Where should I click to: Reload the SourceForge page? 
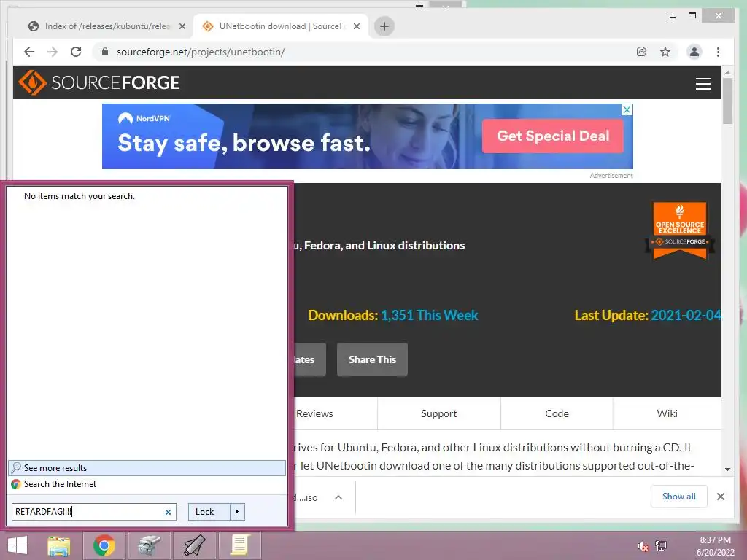[x=76, y=52]
